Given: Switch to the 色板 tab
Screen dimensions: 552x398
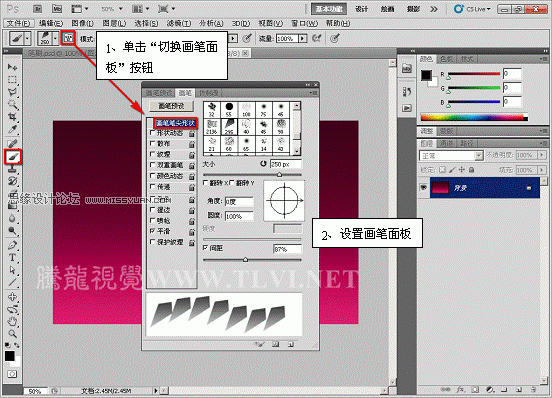Looking at the screenshot, I should 446,59.
